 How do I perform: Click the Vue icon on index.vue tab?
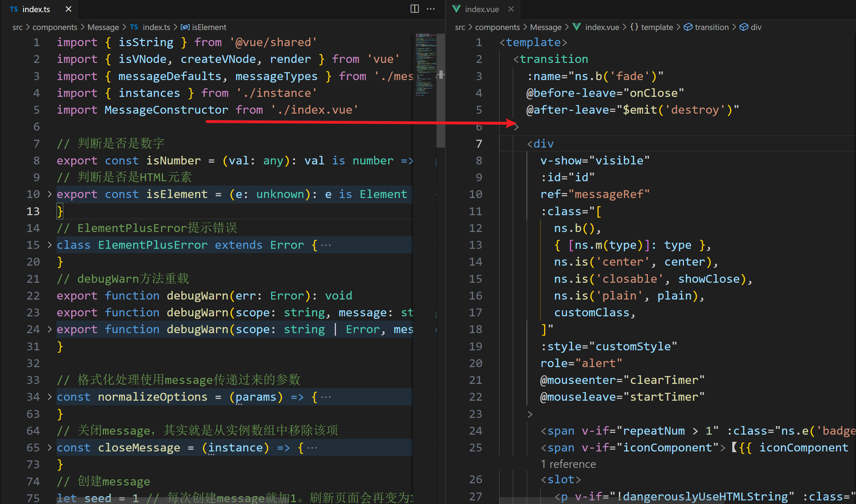pyautogui.click(x=456, y=9)
